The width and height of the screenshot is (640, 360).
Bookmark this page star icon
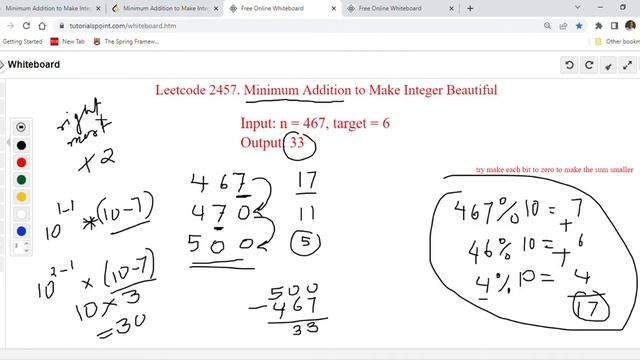pyautogui.click(x=579, y=26)
